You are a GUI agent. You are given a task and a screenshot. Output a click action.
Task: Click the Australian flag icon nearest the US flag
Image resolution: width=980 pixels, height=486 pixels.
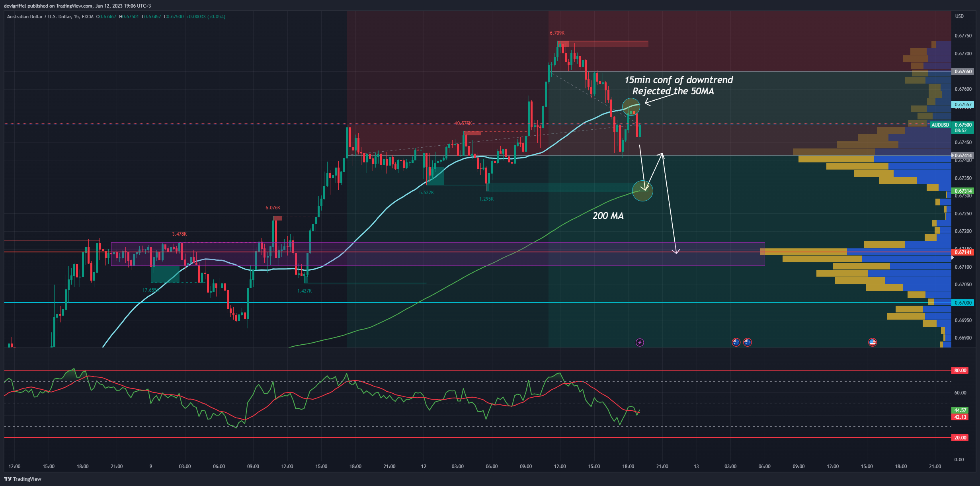748,342
